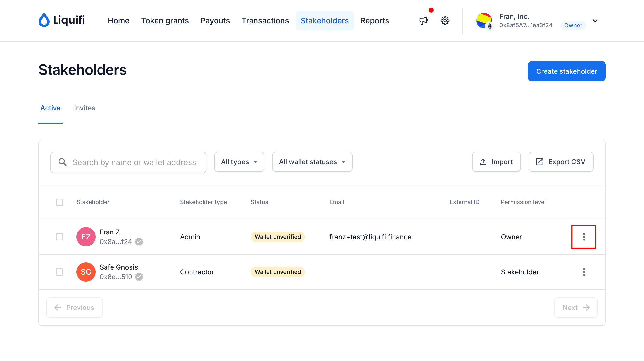
Task: Open the three-dot menu for Safe Gnosis
Action: point(584,272)
